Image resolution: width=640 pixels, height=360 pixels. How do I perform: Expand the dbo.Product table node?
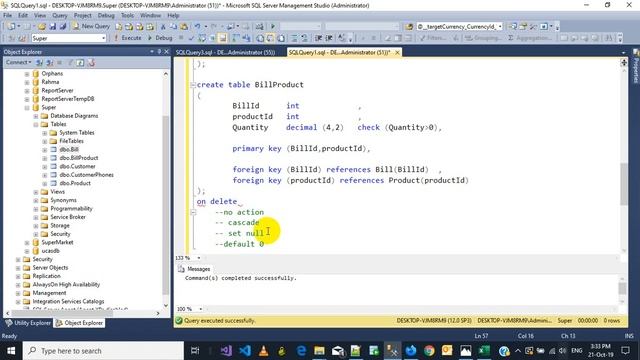[45, 183]
